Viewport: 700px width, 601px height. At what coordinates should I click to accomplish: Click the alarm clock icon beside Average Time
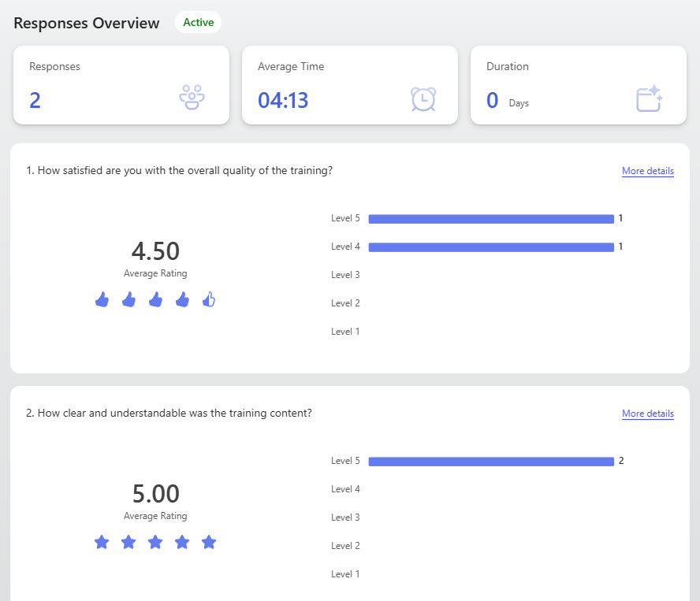click(423, 99)
